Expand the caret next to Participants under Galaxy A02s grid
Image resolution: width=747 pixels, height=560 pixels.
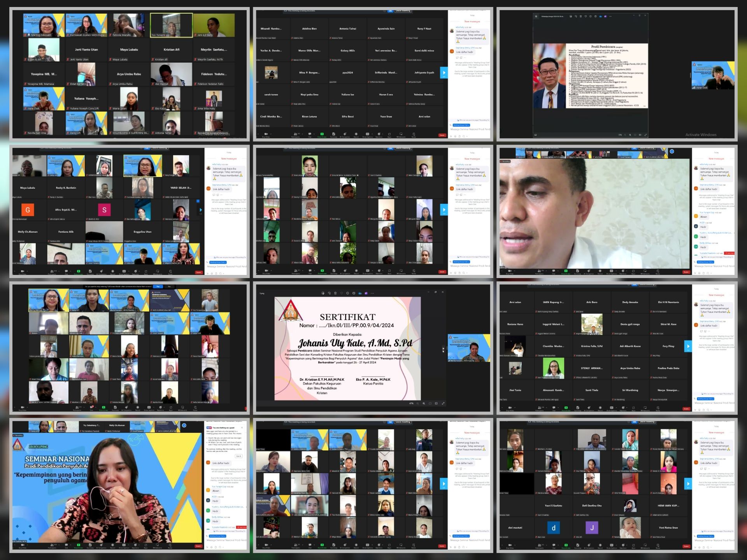(302, 134)
